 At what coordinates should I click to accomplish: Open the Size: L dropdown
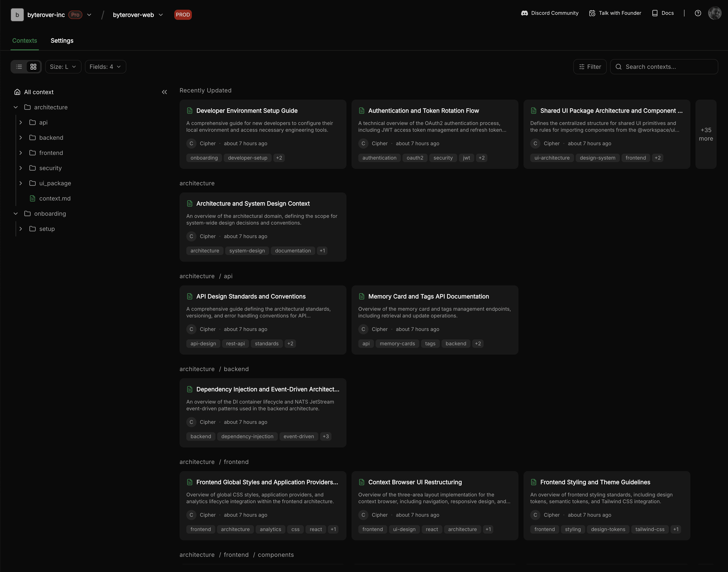(63, 67)
